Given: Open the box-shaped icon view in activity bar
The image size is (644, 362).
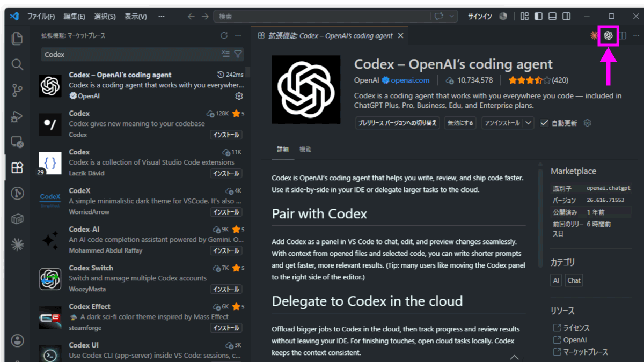Looking at the screenshot, I should [x=17, y=219].
